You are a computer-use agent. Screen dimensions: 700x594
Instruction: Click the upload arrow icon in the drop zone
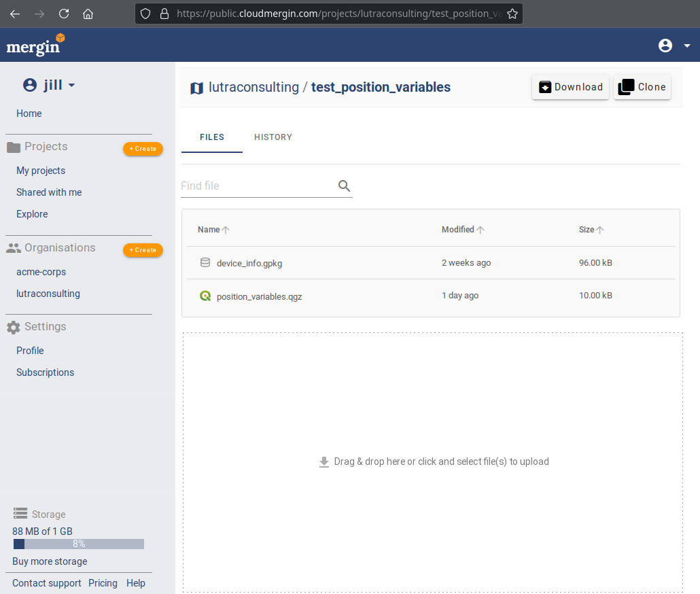(x=324, y=462)
